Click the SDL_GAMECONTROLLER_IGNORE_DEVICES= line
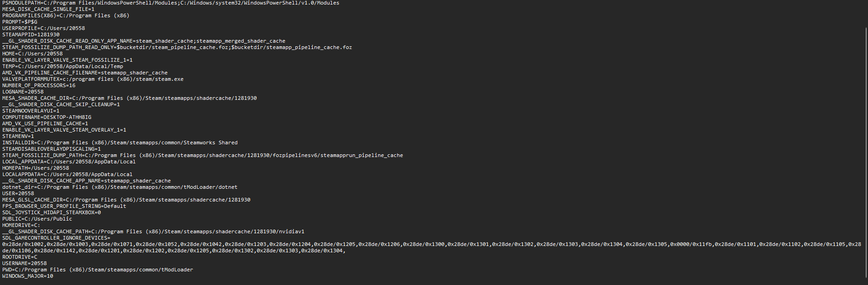 [x=56, y=238]
